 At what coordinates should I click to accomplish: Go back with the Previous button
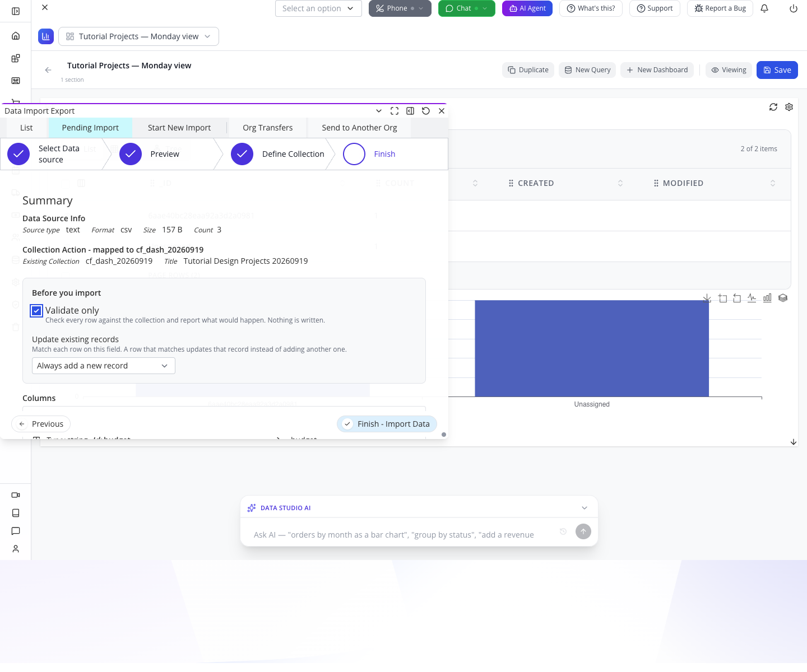(x=41, y=424)
